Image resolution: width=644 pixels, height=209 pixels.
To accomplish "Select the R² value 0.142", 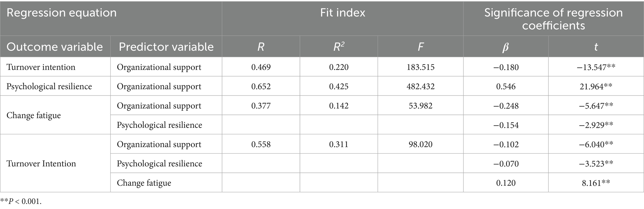I will (x=339, y=106).
